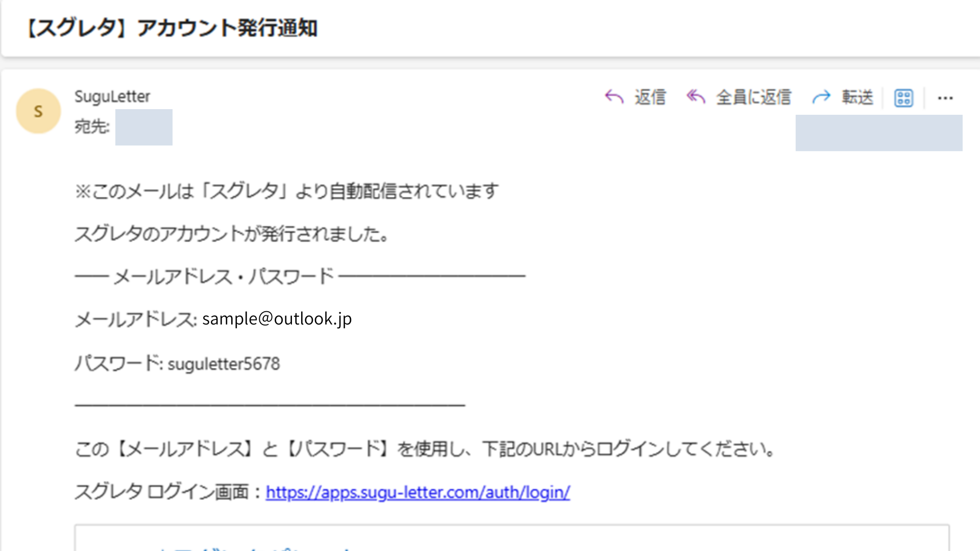Screen dimensions: 980x551
Task: Click the 宛先 recipient label
Action: point(92,127)
